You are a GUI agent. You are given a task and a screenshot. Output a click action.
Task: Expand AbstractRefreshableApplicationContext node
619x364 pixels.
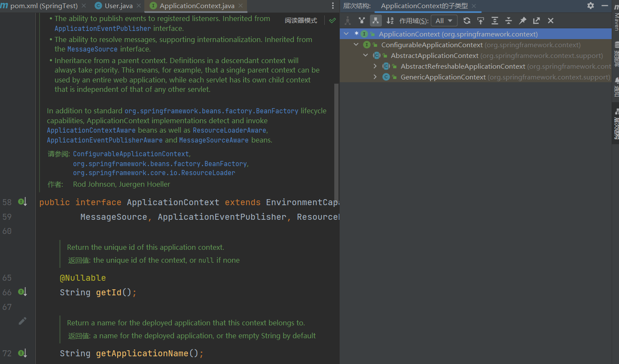[x=375, y=66]
